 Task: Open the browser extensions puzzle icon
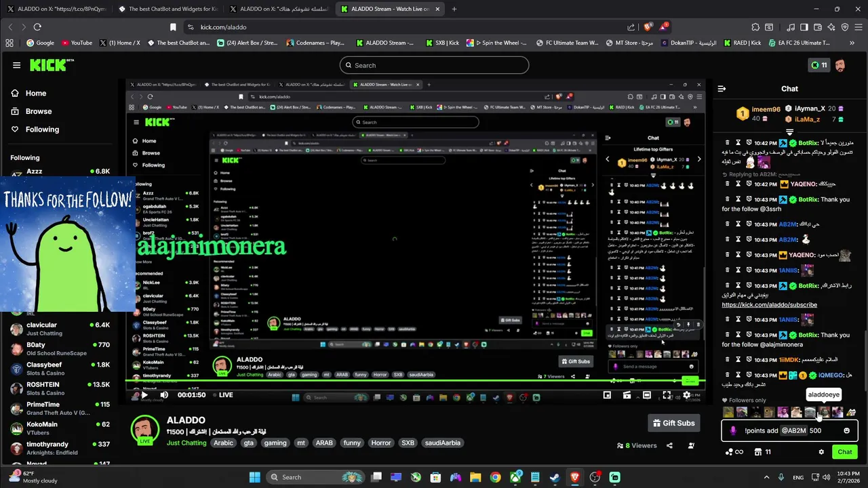755,27
